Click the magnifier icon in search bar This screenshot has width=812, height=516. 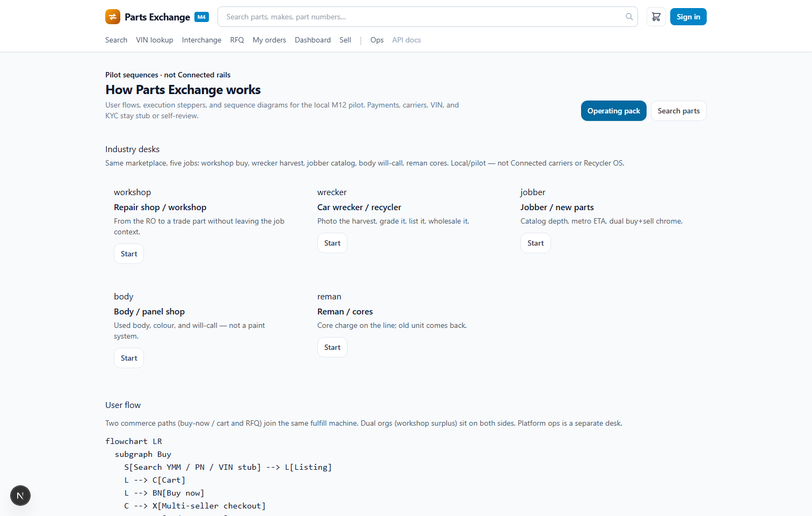(x=629, y=17)
